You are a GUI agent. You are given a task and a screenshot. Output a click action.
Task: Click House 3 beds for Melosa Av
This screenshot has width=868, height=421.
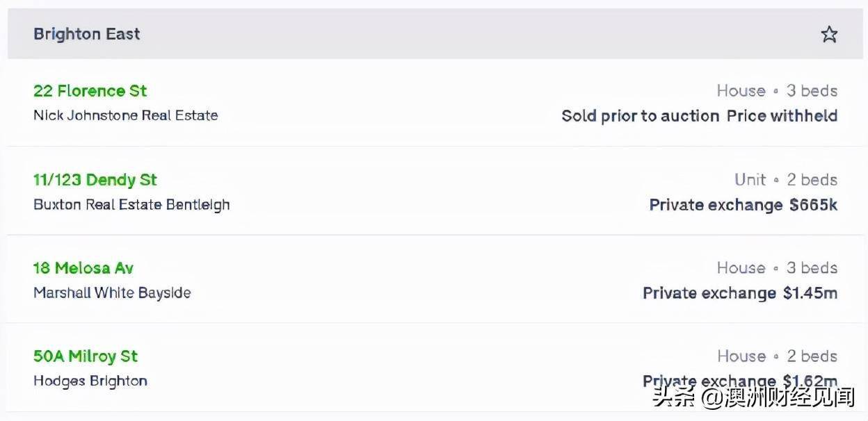pyautogui.click(x=777, y=268)
